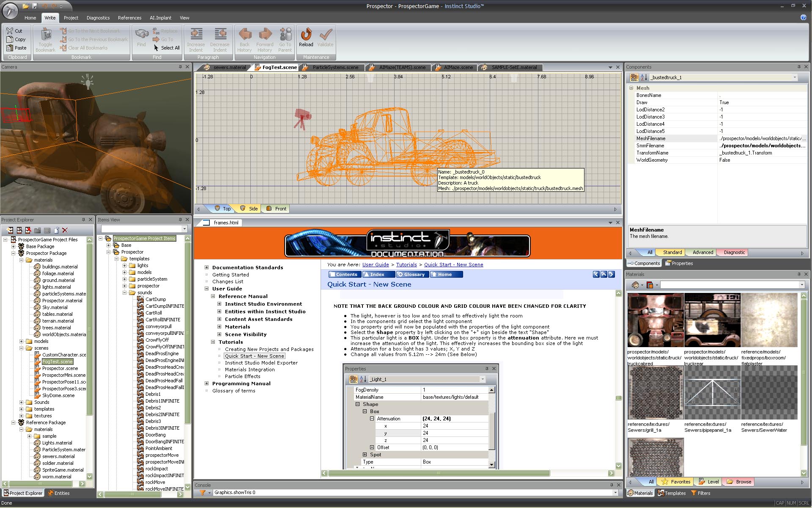Select the Sewers/pipepanel_1a texture thumbnail
Viewport: 812px width, 508px height.
[713, 392]
